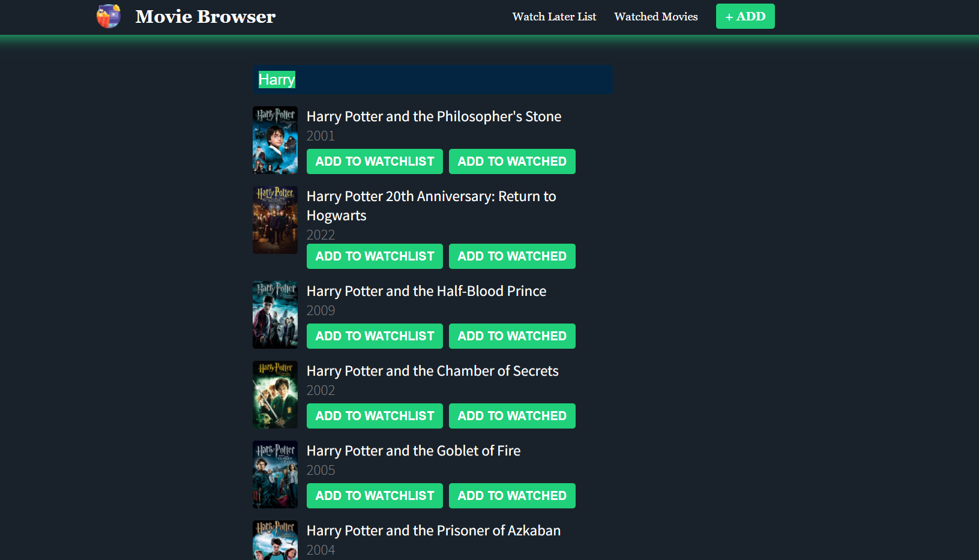Add Half-Blood Prince to watchlist

tap(375, 336)
